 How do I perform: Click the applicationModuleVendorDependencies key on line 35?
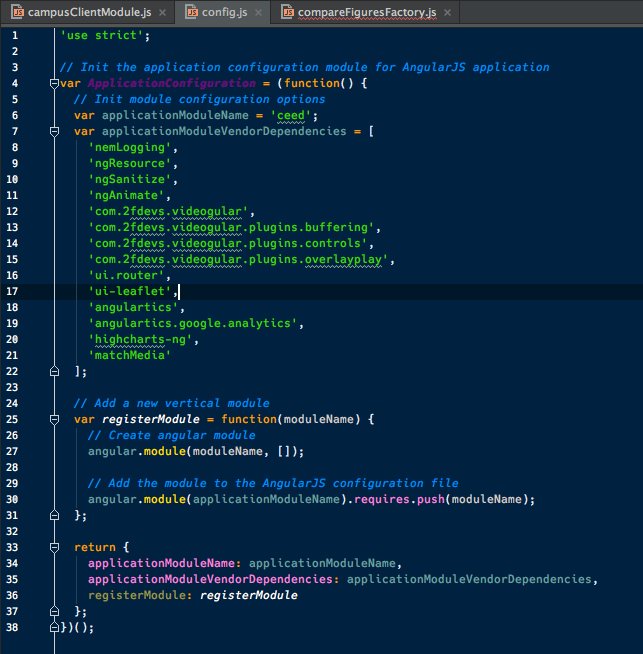click(x=210, y=579)
